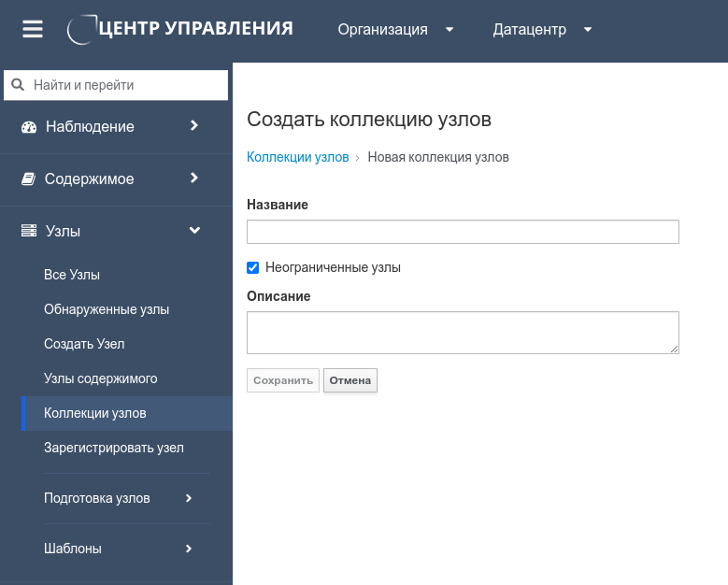Click into the Описание text area
This screenshot has height=585, width=728.
pyautogui.click(x=463, y=333)
